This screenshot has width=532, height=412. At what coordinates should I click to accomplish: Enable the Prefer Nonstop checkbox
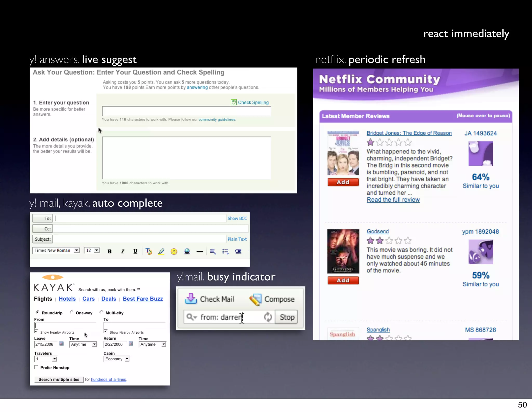[x=36, y=367]
